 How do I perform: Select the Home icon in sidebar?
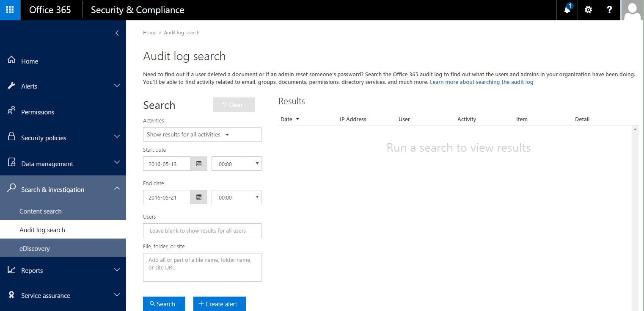coord(11,61)
